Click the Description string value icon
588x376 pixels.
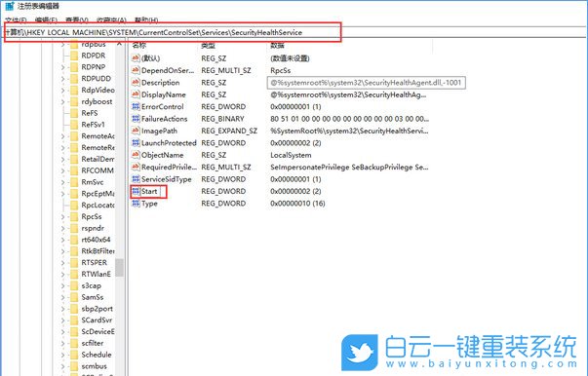[136, 83]
